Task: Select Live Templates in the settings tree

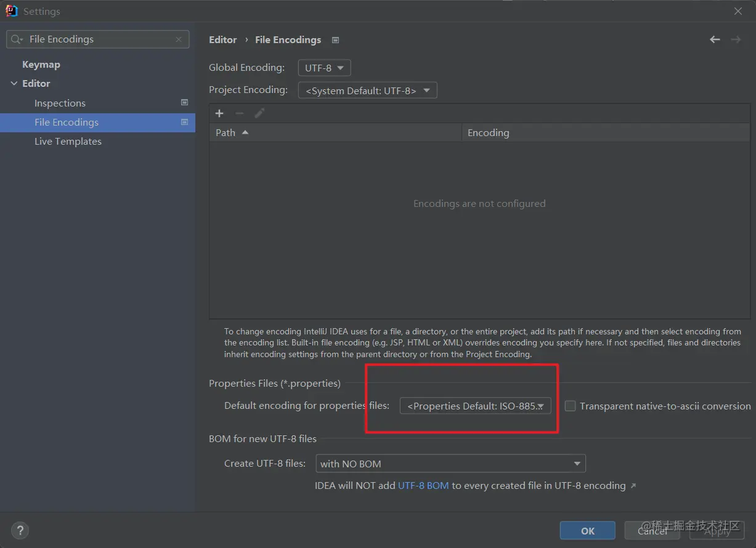Action: point(68,141)
